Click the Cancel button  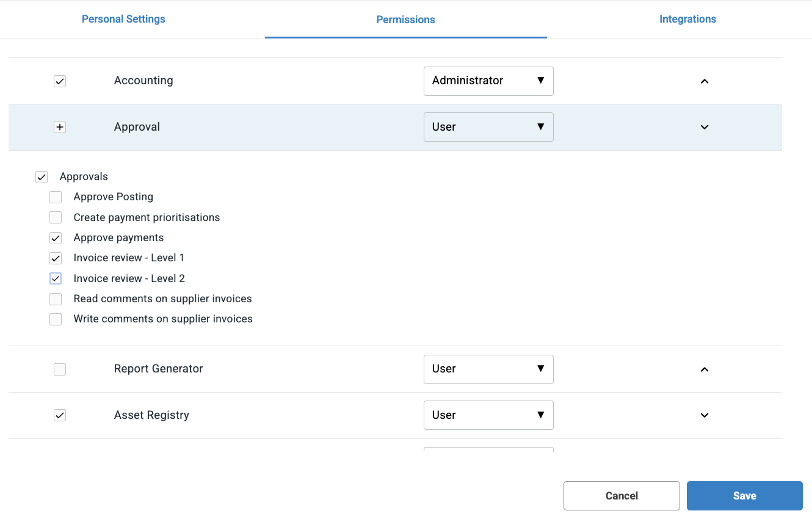tap(622, 496)
